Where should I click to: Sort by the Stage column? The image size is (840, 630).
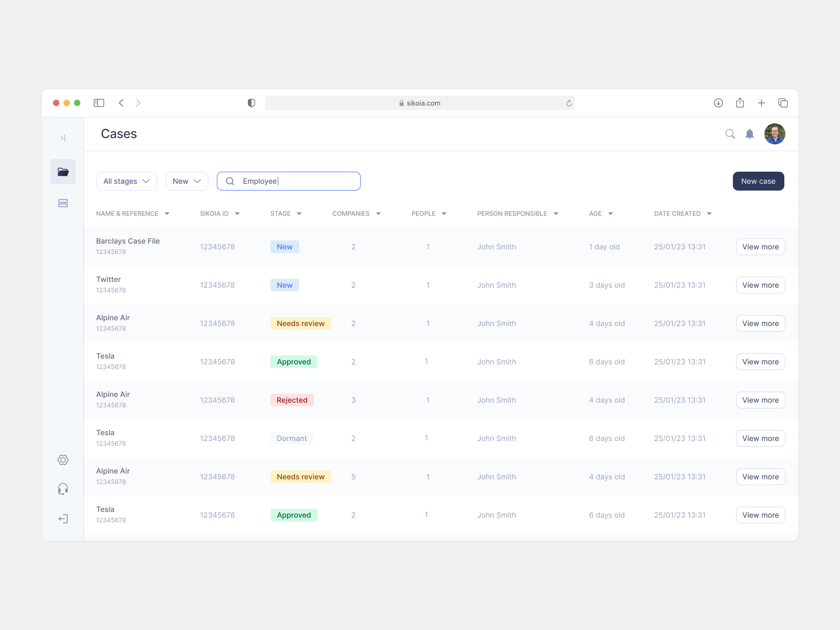click(286, 214)
